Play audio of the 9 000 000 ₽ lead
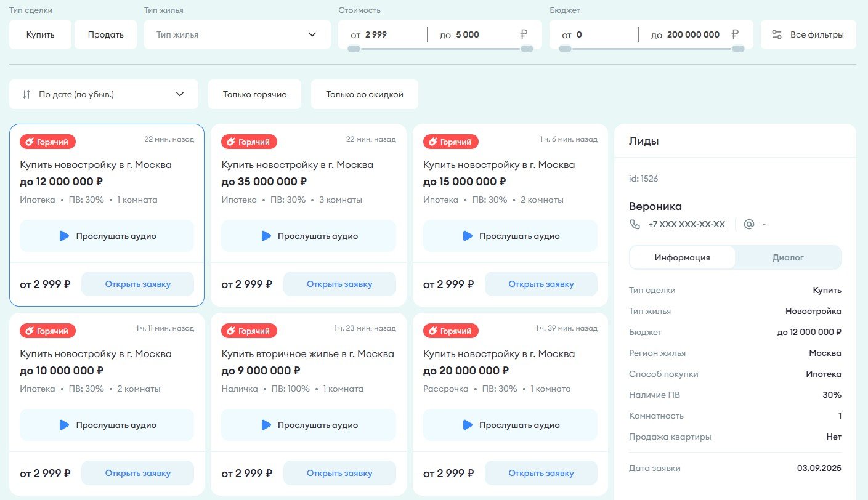This screenshot has width=868, height=500. point(309,425)
